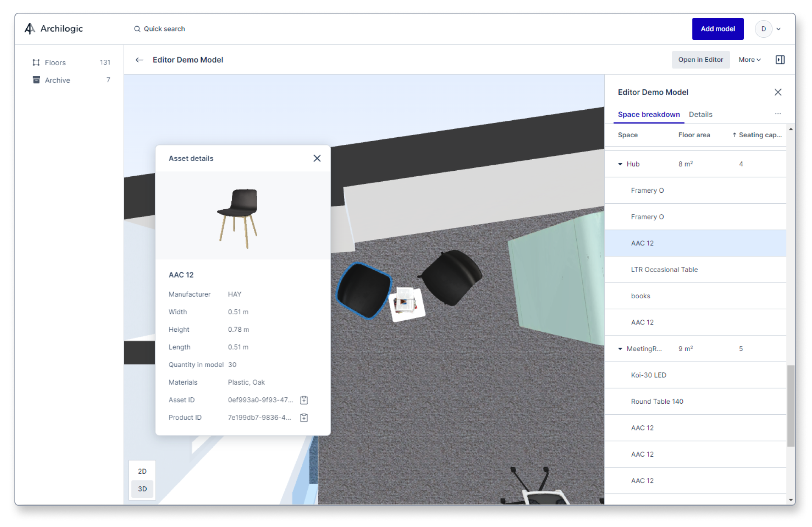
Task: Select the first Framery O row
Action: pyautogui.click(x=695, y=190)
